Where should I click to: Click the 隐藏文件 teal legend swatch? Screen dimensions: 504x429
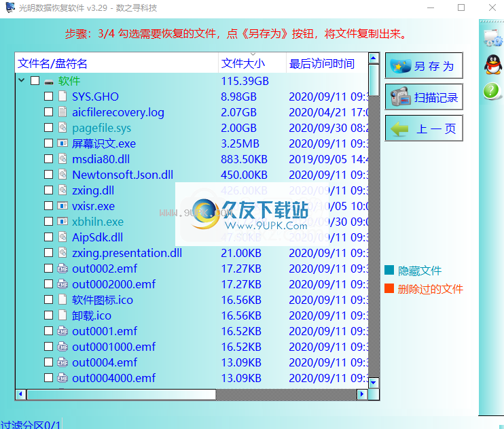(x=389, y=270)
